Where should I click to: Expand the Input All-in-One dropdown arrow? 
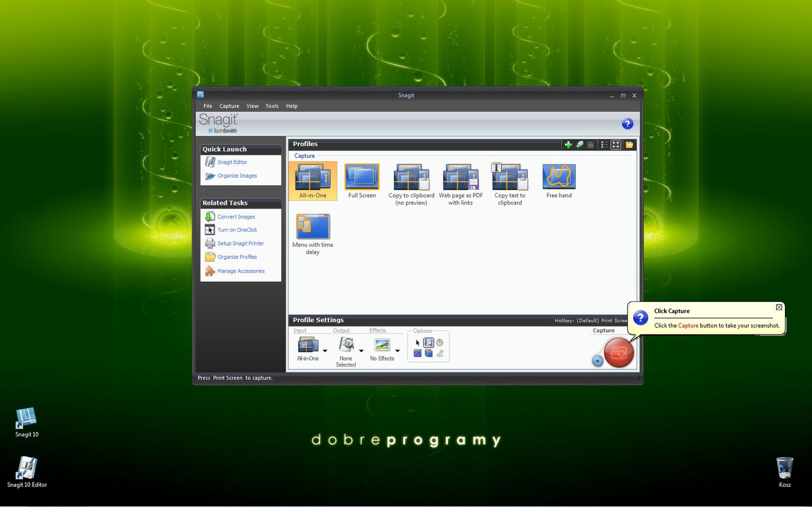325,351
